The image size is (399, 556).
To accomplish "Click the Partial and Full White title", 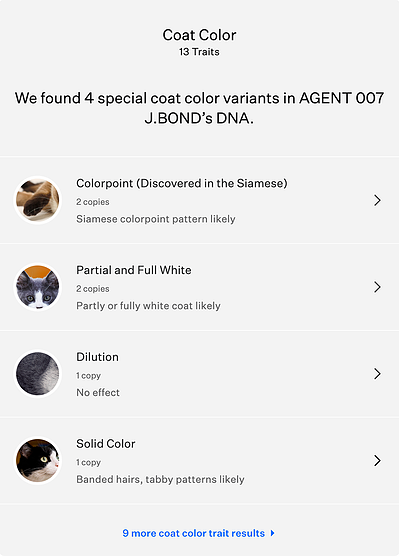I will pos(134,270).
